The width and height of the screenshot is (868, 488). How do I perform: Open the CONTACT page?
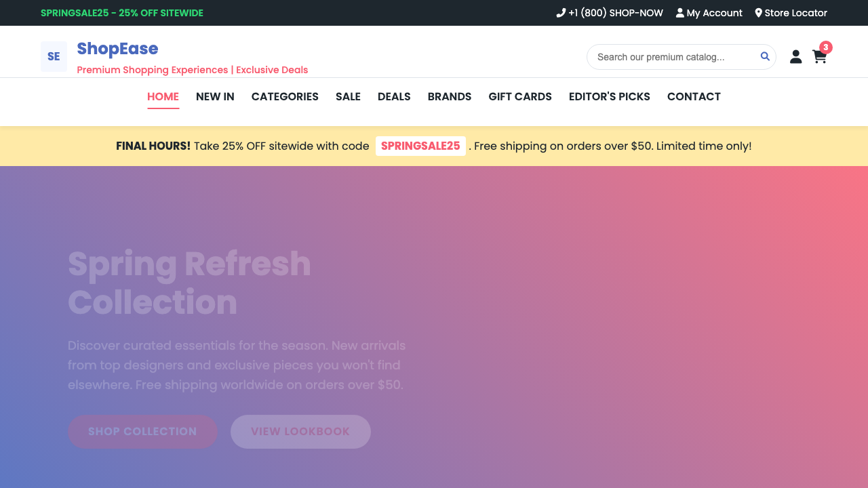(694, 97)
